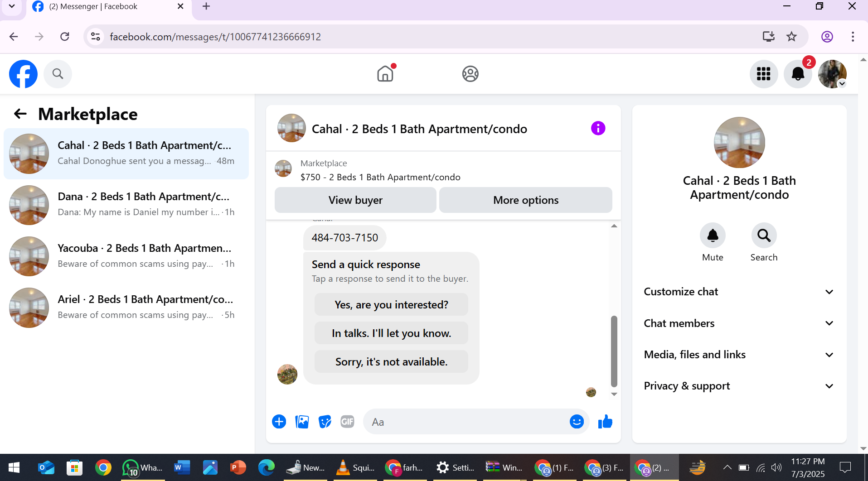Click chat scroll down arrow
This screenshot has height=481, width=868.
pos(614,394)
